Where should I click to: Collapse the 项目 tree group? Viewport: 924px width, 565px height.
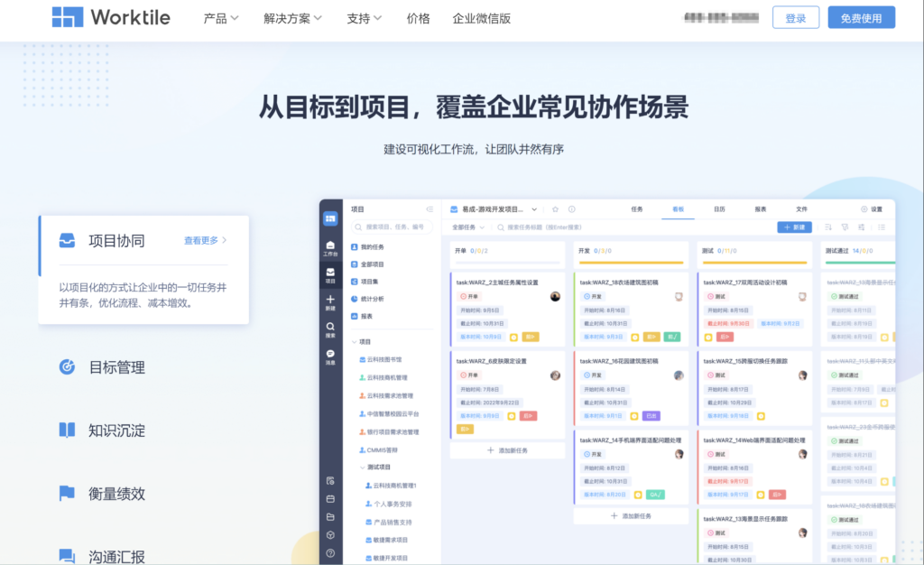point(354,342)
